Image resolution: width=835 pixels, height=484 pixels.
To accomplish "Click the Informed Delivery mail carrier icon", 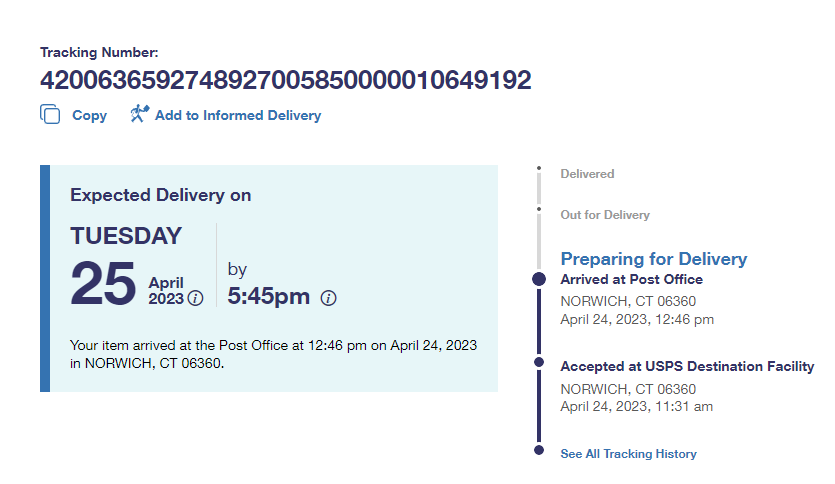I will pos(139,114).
